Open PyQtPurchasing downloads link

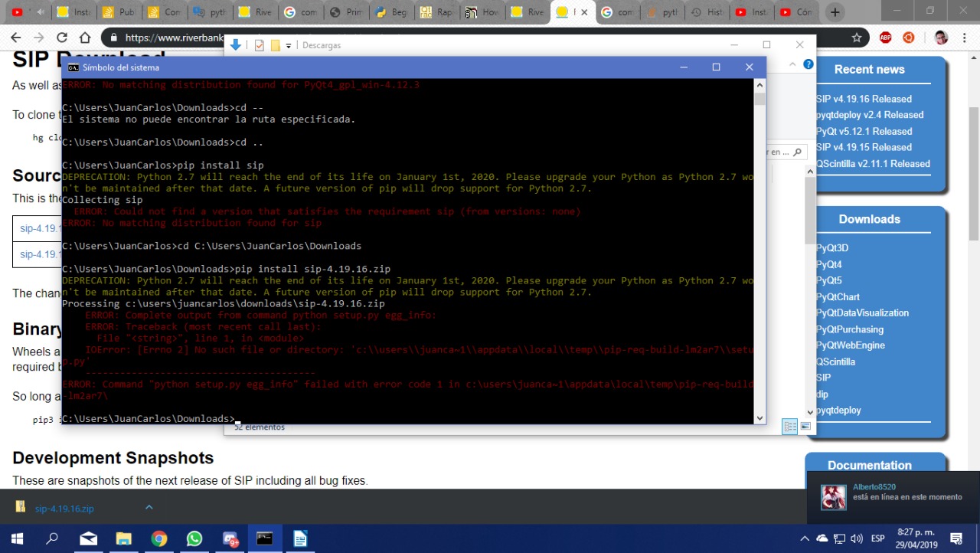tap(850, 329)
